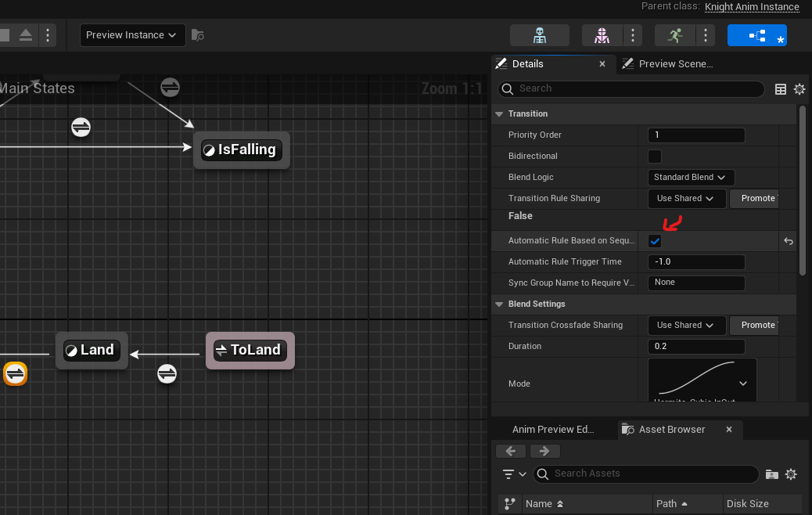The height and width of the screenshot is (515, 812).
Task: Switch to Skeleton editor mode
Action: click(540, 35)
